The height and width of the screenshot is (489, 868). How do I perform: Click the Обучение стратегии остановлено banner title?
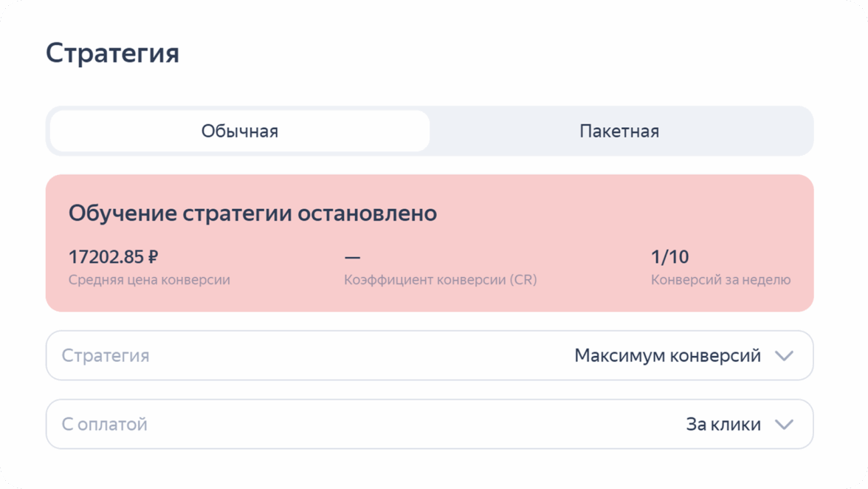point(252,213)
